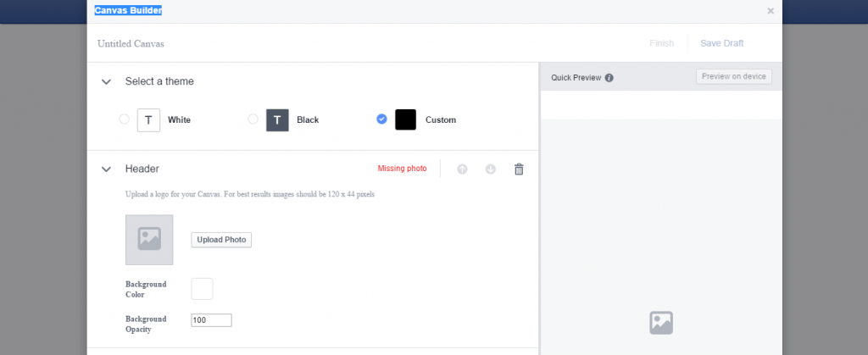Click the Quick Preview info icon
This screenshot has height=355, width=868.
point(609,78)
